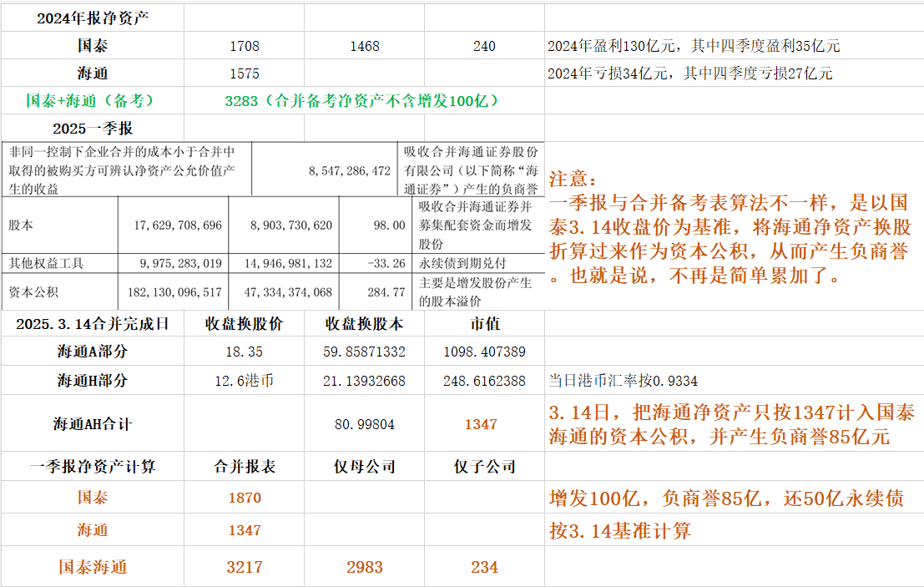Select the header cell "2024年报净资产"
Viewport: 924px width, 587px height.
(x=93, y=18)
